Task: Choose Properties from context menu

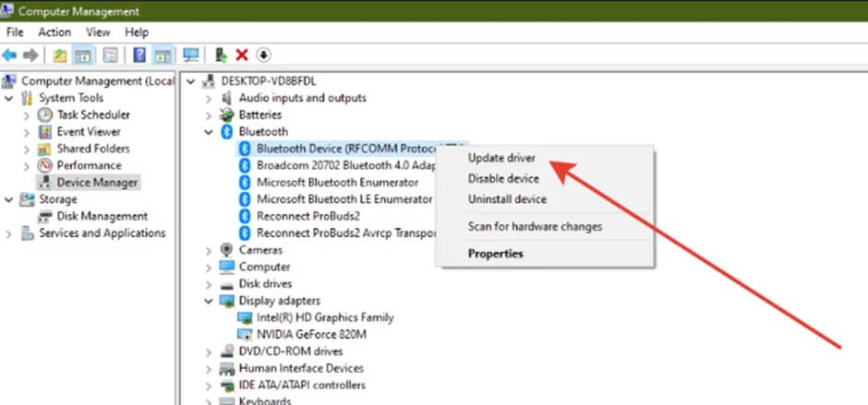Action: [x=496, y=254]
